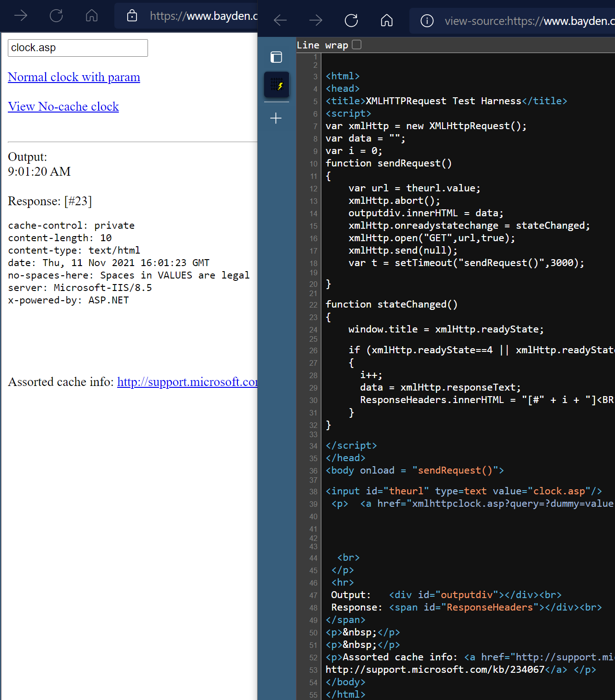Open the tab actions menu in sidebar
Screen dimensions: 615x700
point(276,57)
